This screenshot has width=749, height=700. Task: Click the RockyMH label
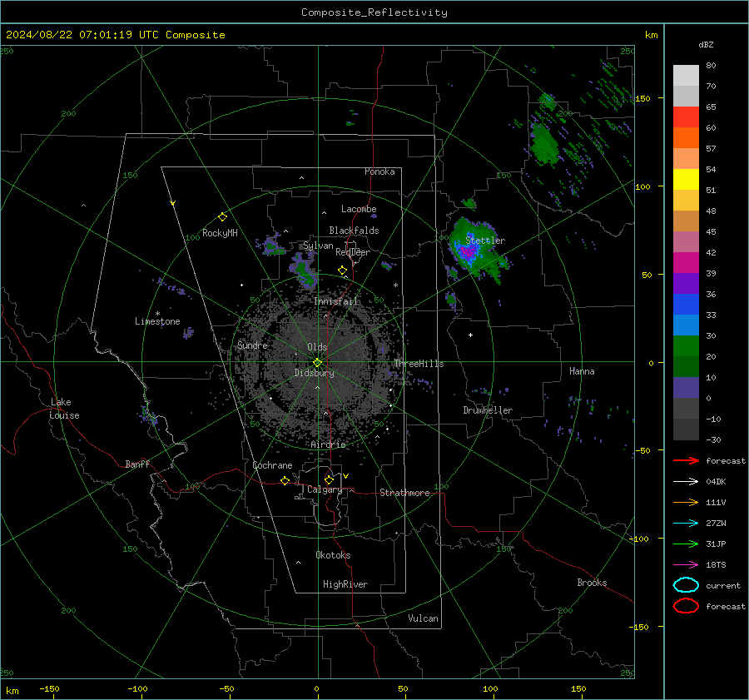point(220,233)
